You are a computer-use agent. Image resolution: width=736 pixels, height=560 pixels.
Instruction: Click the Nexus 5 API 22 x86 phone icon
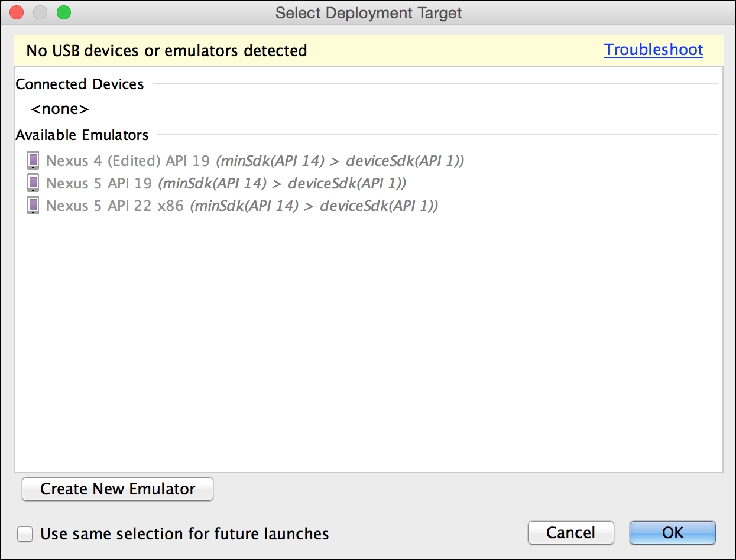click(33, 206)
